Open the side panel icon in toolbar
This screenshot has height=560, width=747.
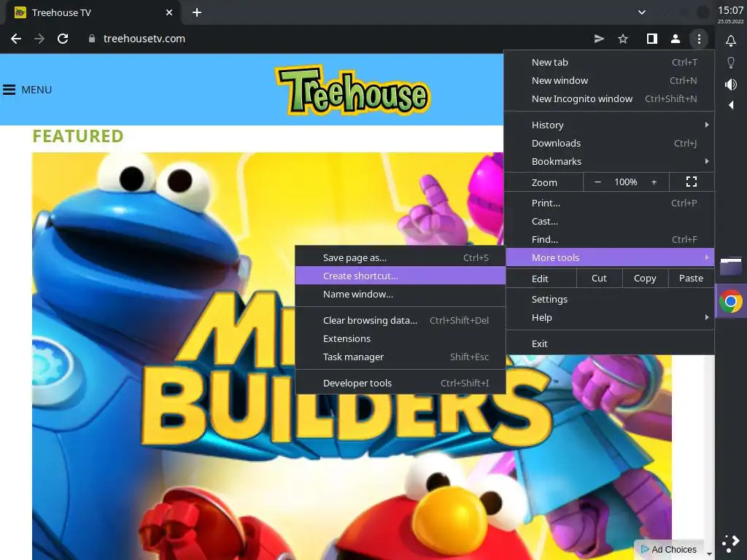point(651,39)
